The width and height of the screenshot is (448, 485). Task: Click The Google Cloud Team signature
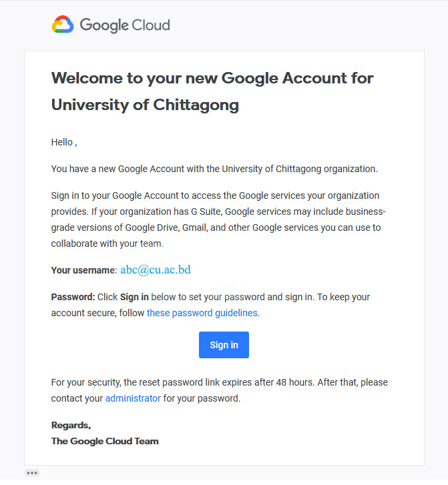click(x=105, y=441)
